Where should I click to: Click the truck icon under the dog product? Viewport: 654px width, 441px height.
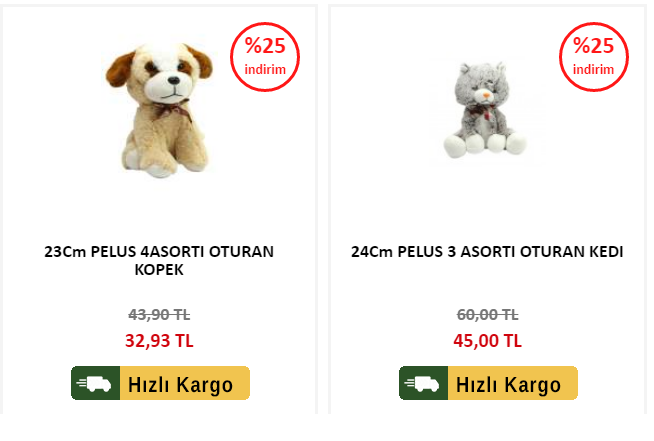pos(96,383)
